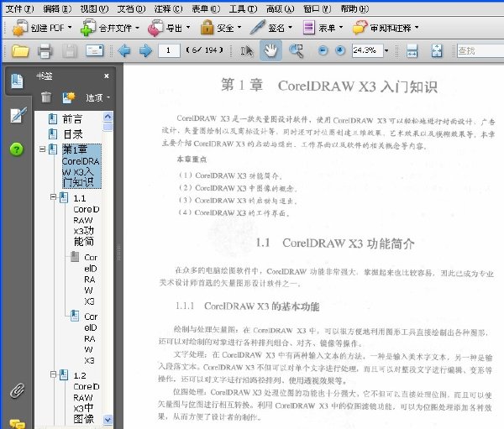Open the 视图 menu

[x=94, y=8]
